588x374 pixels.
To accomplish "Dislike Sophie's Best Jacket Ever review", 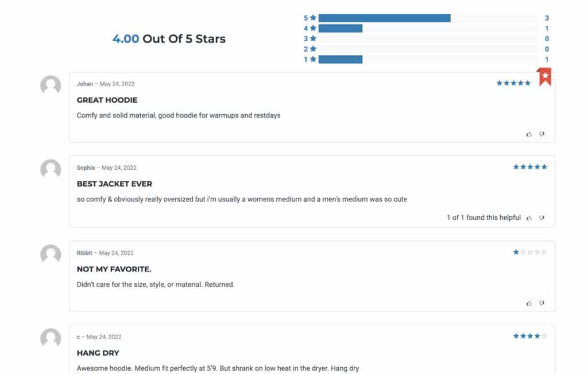I will 541,218.
